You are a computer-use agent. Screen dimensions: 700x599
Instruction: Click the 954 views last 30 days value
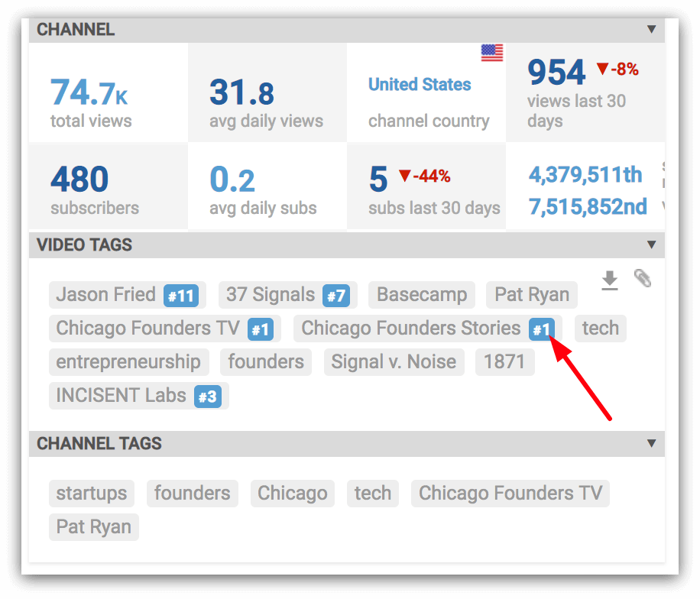[x=556, y=72]
